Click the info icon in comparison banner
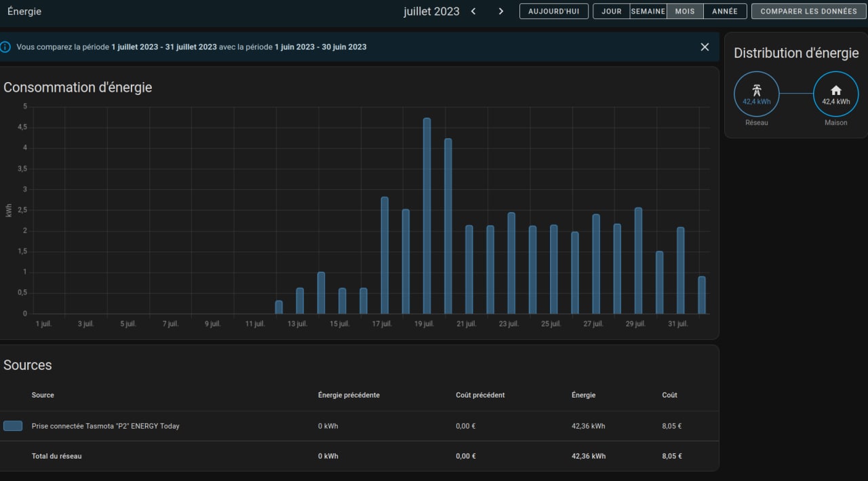868x481 pixels. tap(5, 47)
